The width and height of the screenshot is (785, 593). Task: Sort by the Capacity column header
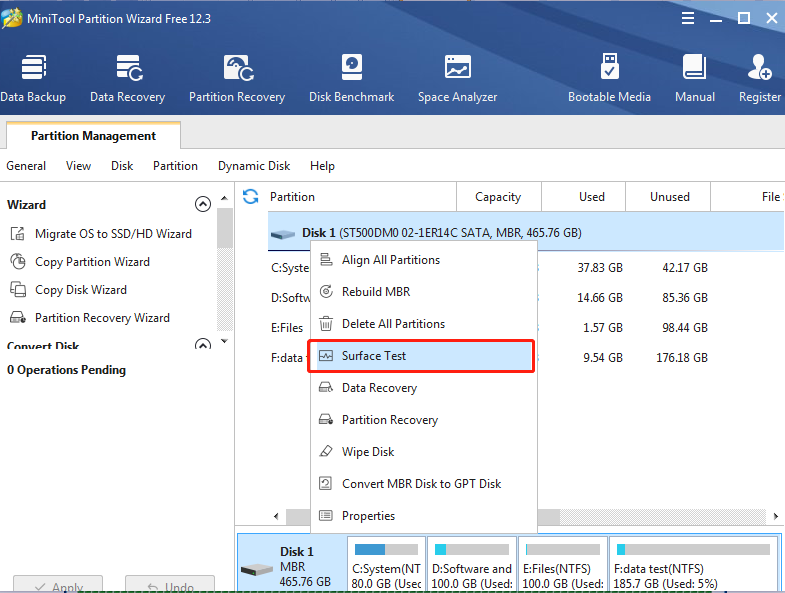coord(499,196)
